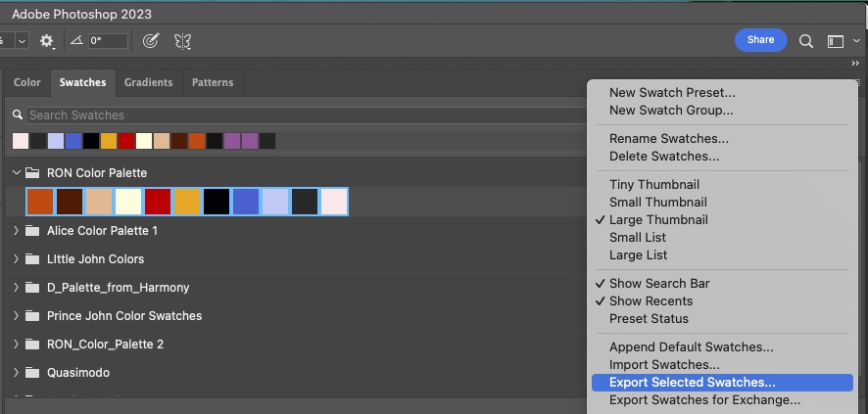Click the pressure target icon
The image size is (868, 414).
[151, 41]
